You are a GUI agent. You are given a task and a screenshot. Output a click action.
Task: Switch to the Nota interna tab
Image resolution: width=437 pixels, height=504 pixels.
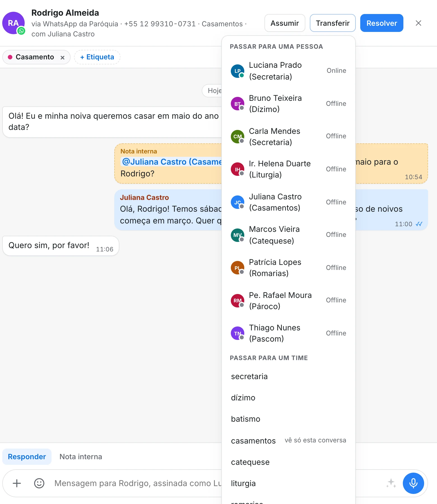click(x=81, y=457)
